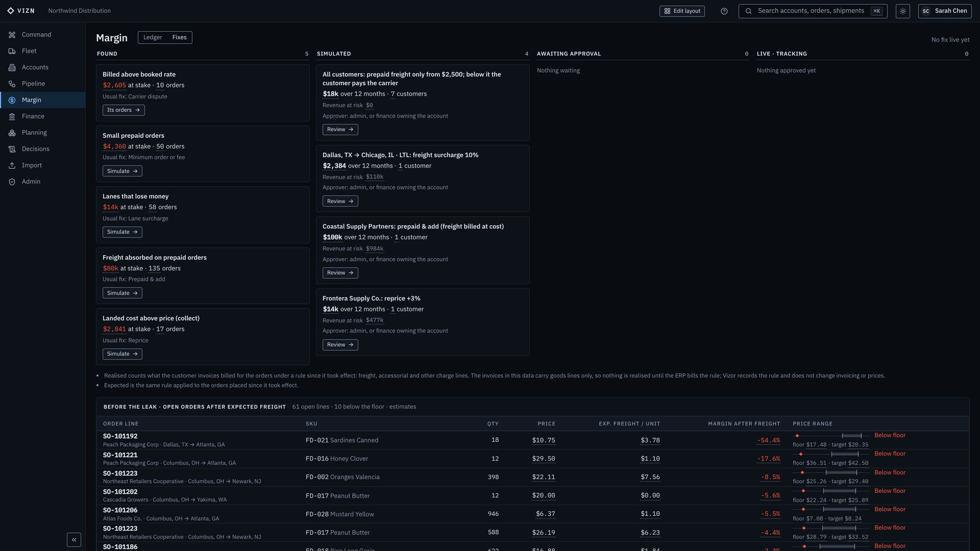Image resolution: width=980 pixels, height=551 pixels.
Task: Open Its orders for Billed above booked rate
Action: click(124, 110)
